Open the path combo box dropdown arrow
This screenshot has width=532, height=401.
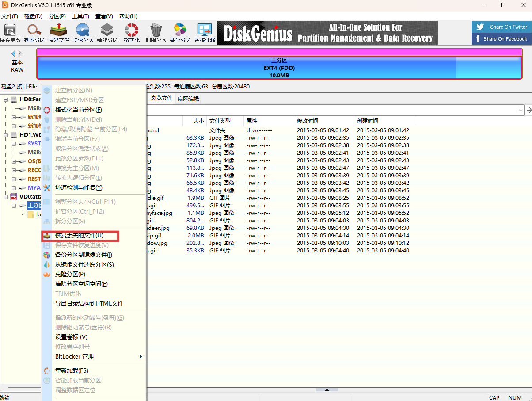click(521, 110)
